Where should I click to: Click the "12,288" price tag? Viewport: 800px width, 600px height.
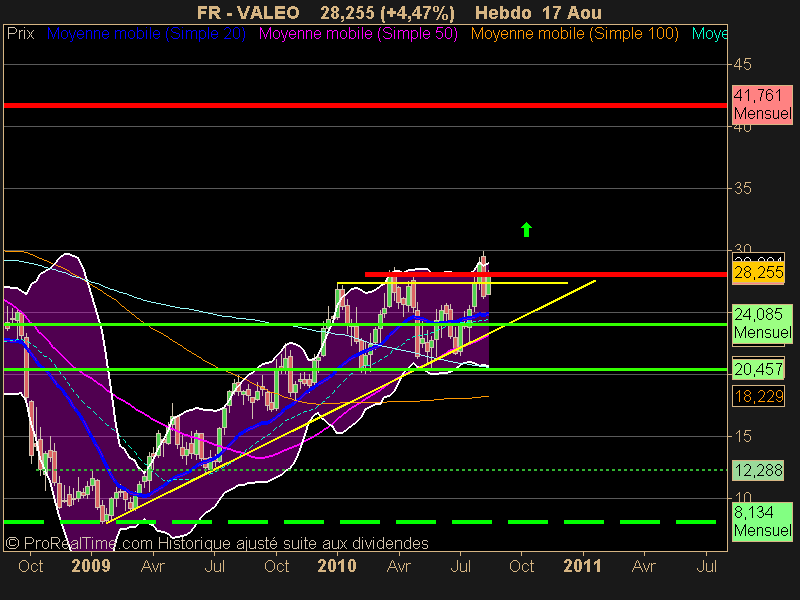tap(758, 470)
